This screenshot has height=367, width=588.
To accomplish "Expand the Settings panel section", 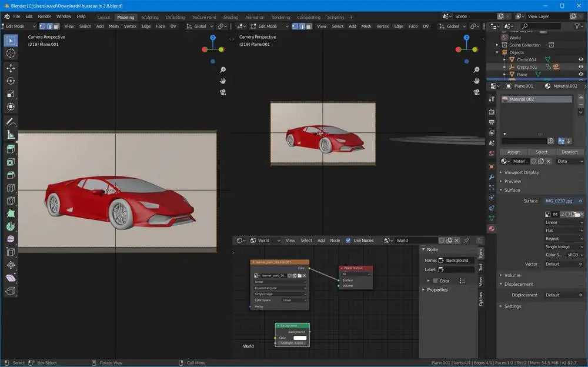I will 512,306.
